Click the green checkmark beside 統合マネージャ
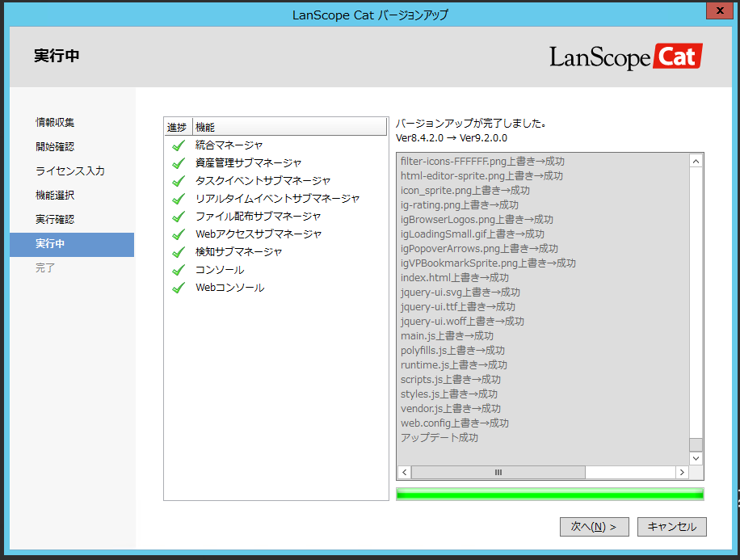The width and height of the screenshot is (740, 560). pos(178,145)
